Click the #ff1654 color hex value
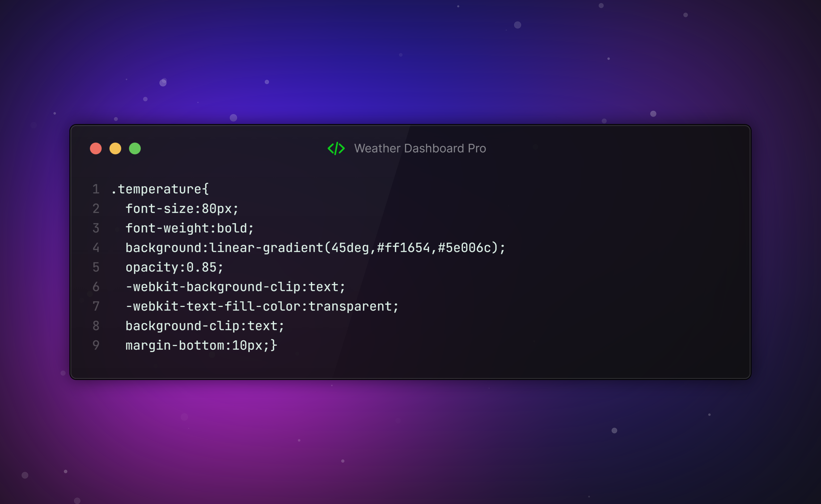Screen dimensions: 821x504 click(403, 248)
